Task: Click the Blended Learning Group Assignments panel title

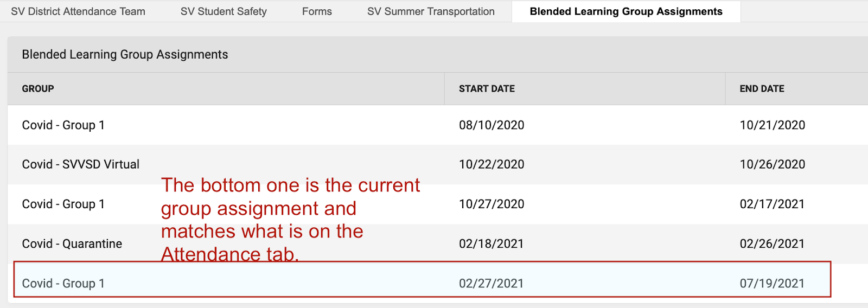Action: click(125, 55)
